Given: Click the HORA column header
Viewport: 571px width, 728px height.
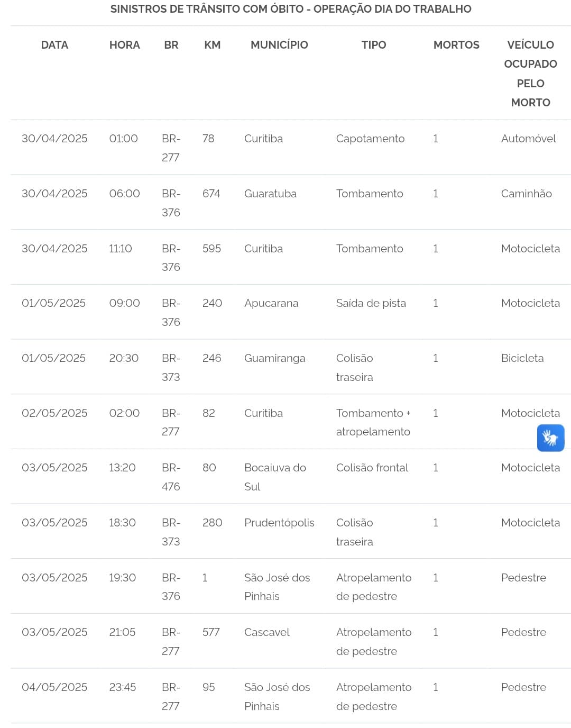Looking at the screenshot, I should click(125, 45).
